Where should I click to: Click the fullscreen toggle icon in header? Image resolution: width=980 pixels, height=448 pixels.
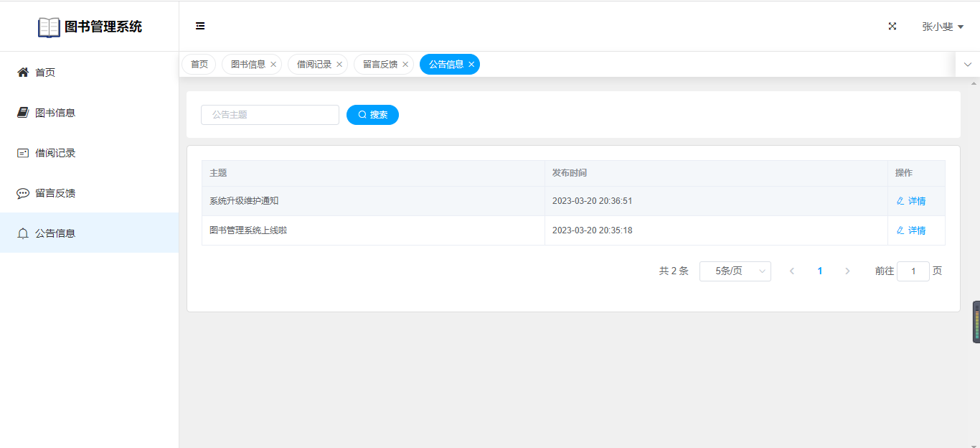point(892,27)
